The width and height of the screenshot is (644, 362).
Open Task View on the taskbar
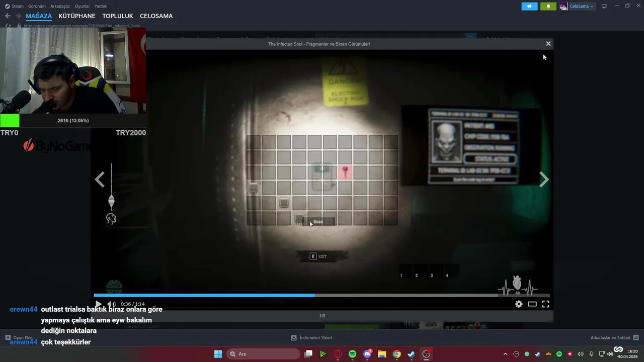pos(308,354)
